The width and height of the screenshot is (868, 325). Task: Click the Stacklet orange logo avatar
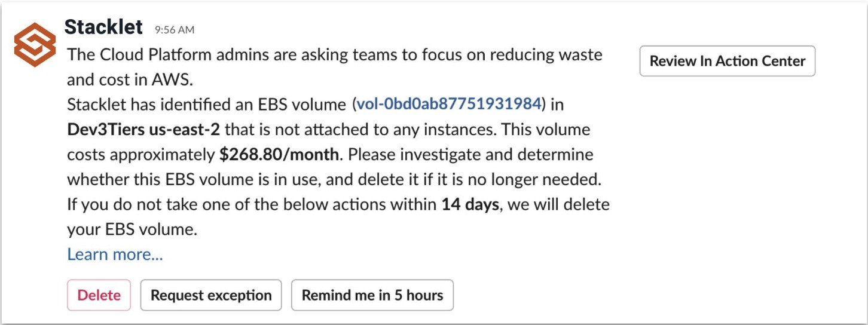pos(35,45)
